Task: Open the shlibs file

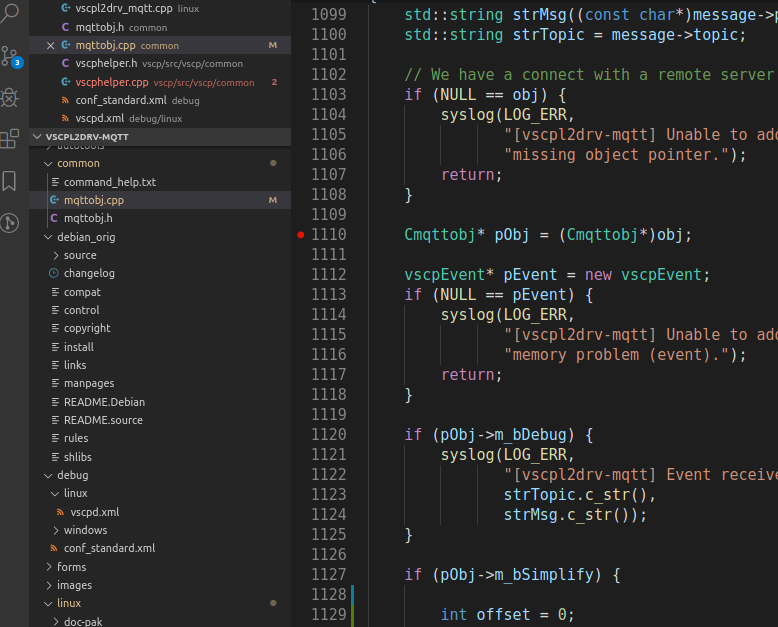Action: (160, 457)
